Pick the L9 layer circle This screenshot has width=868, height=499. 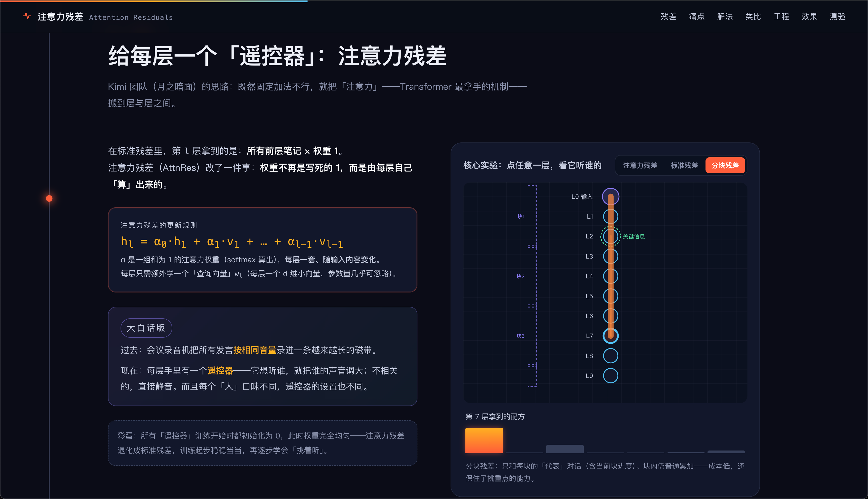610,376
